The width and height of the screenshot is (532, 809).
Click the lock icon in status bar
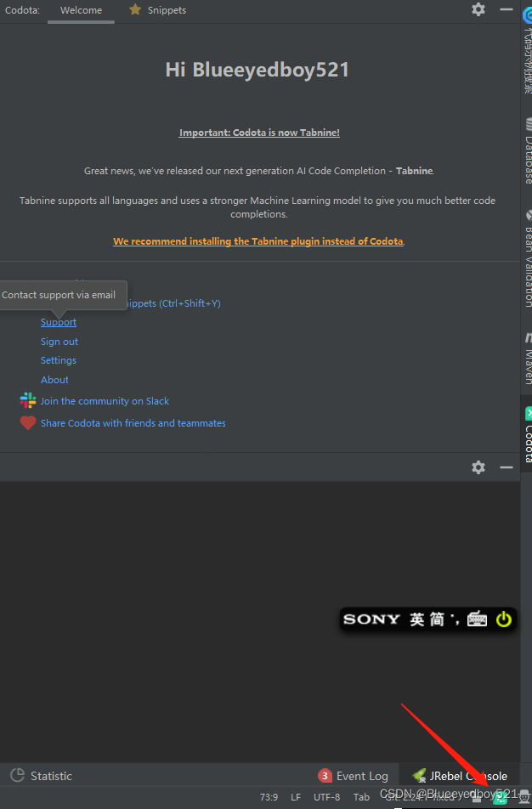tap(476, 797)
